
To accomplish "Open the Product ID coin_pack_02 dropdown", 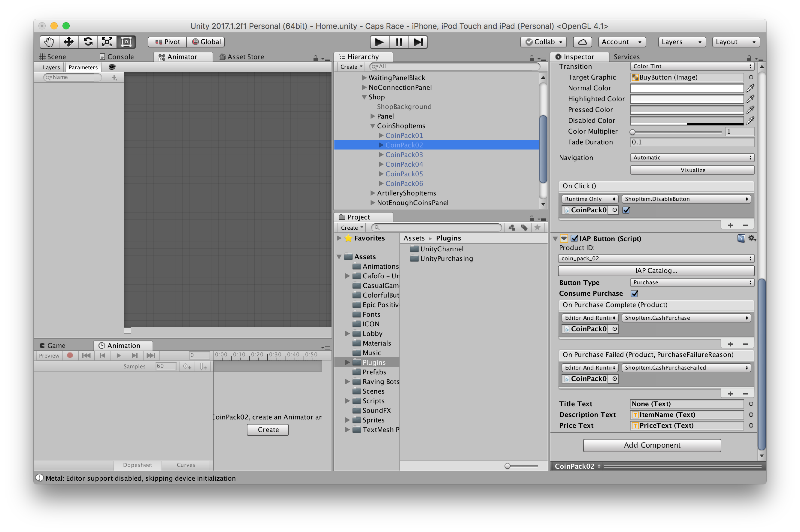I will pos(656,258).
